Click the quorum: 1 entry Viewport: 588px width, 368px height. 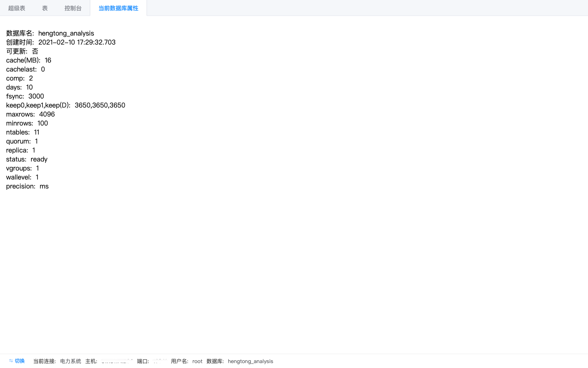22,141
